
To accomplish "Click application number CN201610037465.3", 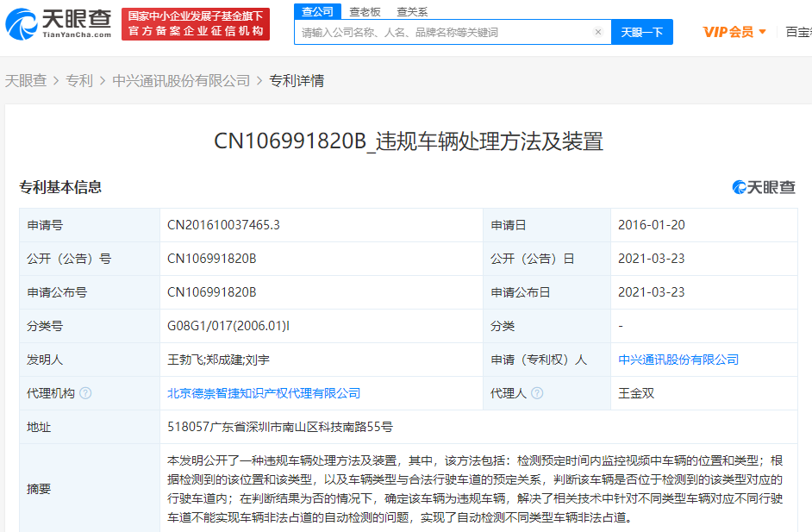I will 224,225.
